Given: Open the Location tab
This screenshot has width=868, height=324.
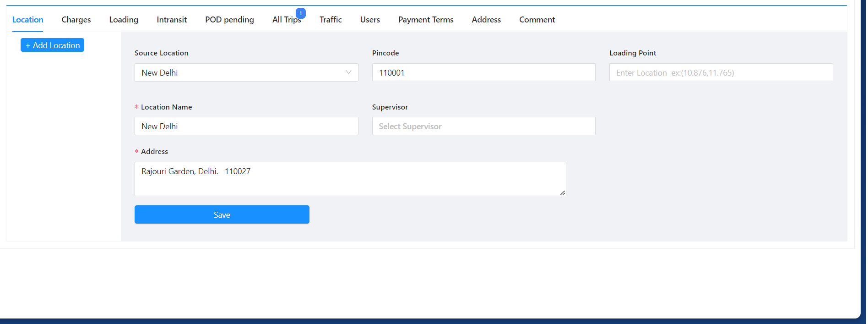Looking at the screenshot, I should [27, 20].
